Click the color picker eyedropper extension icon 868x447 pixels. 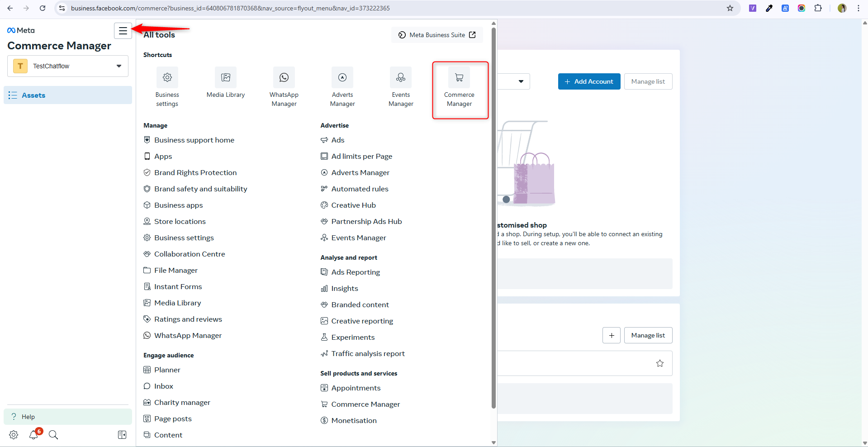pos(769,8)
